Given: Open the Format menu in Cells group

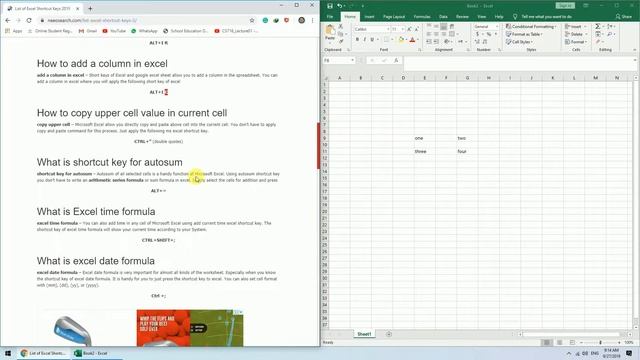Looking at the screenshot, I should pyautogui.click(x=575, y=42).
